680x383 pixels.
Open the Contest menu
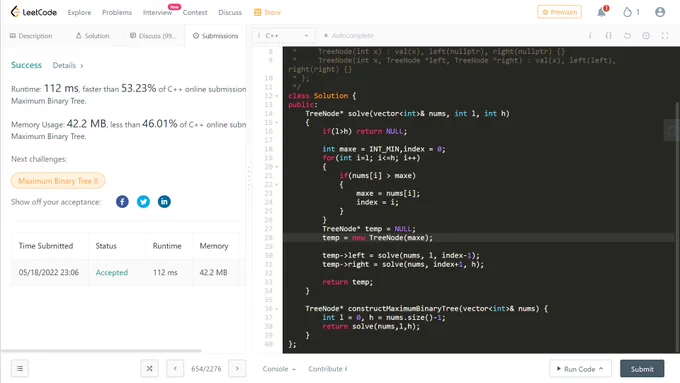[195, 13]
